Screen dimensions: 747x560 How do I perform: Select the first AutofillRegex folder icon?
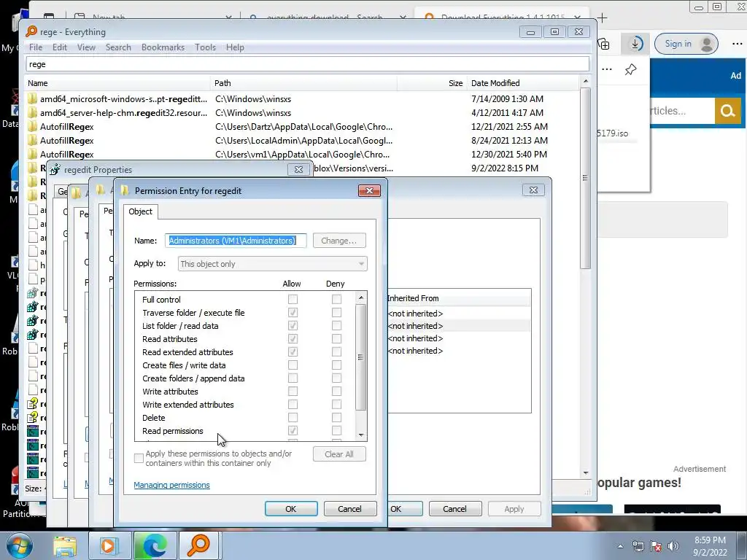point(32,127)
